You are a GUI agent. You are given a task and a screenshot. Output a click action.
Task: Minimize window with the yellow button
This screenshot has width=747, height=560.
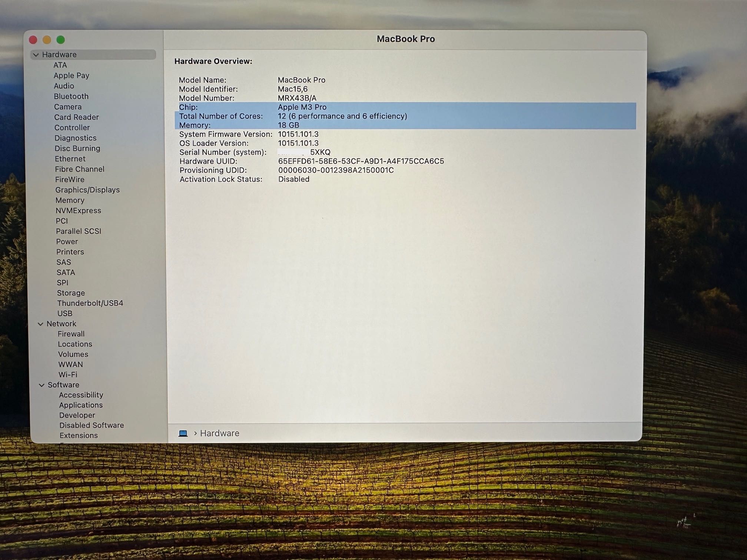pyautogui.click(x=47, y=40)
